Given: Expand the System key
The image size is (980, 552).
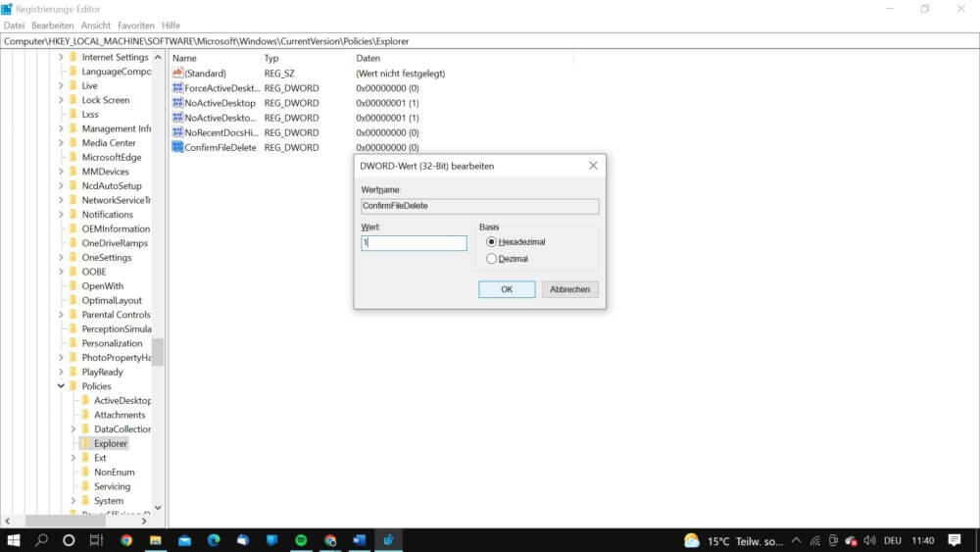Looking at the screenshot, I should coord(73,501).
